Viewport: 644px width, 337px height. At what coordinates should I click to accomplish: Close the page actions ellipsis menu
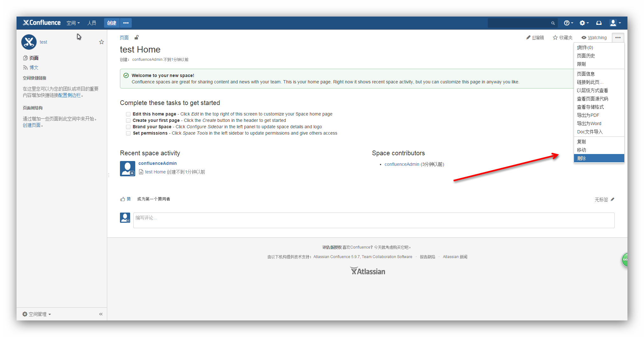(x=618, y=38)
